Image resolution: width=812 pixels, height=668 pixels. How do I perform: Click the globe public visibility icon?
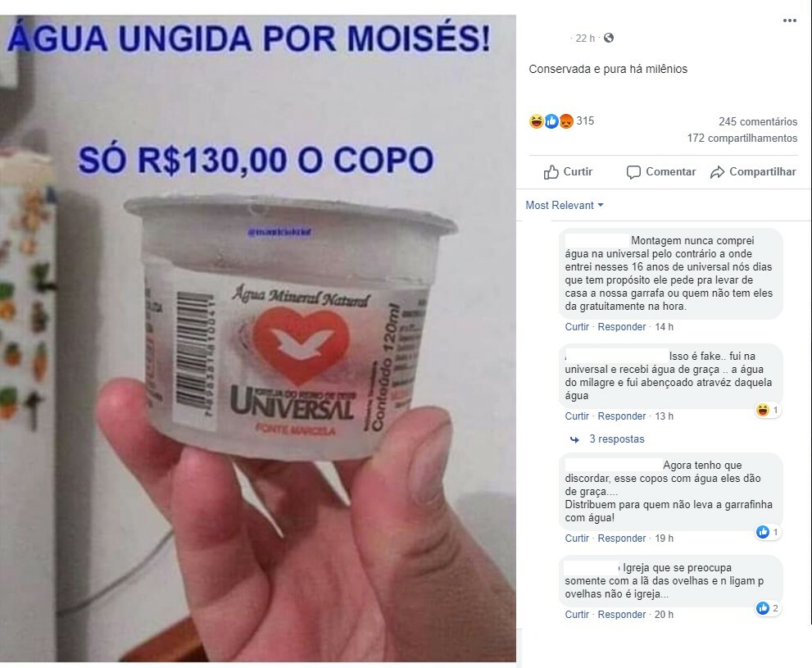(x=609, y=38)
